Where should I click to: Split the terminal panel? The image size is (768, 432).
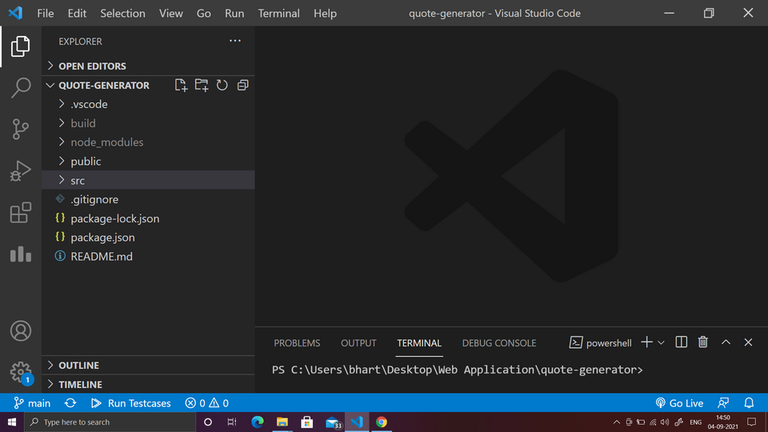(x=681, y=342)
